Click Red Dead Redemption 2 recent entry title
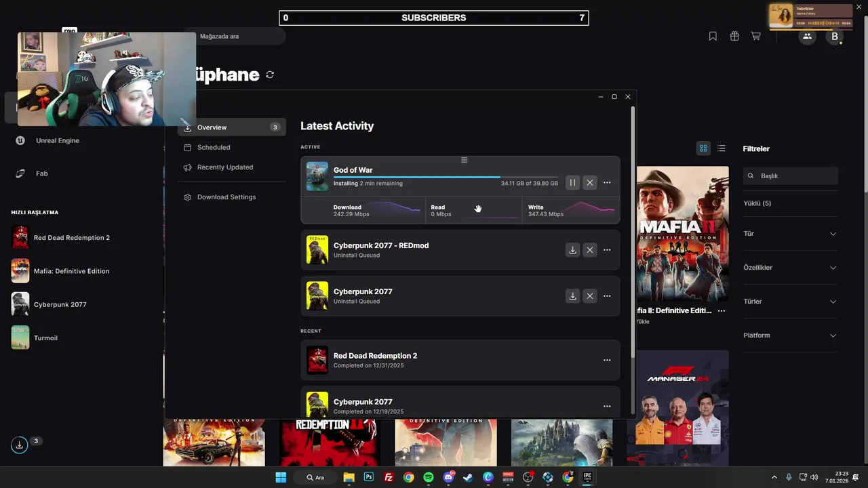Viewport: 868px width, 488px height. pos(375,356)
